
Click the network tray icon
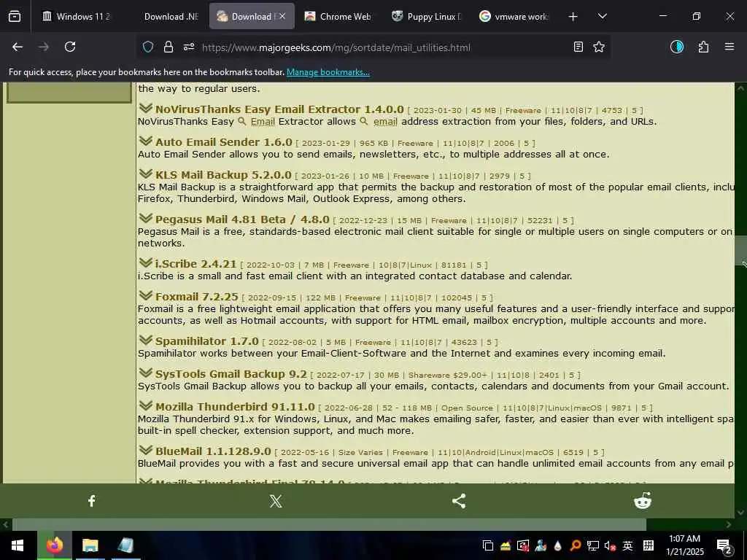coord(592,545)
